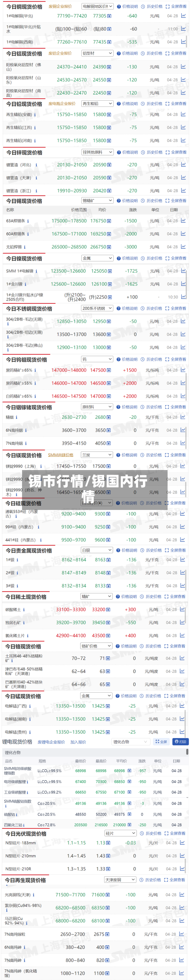Click calendar icon next to 68998 lithium average price

130,771
